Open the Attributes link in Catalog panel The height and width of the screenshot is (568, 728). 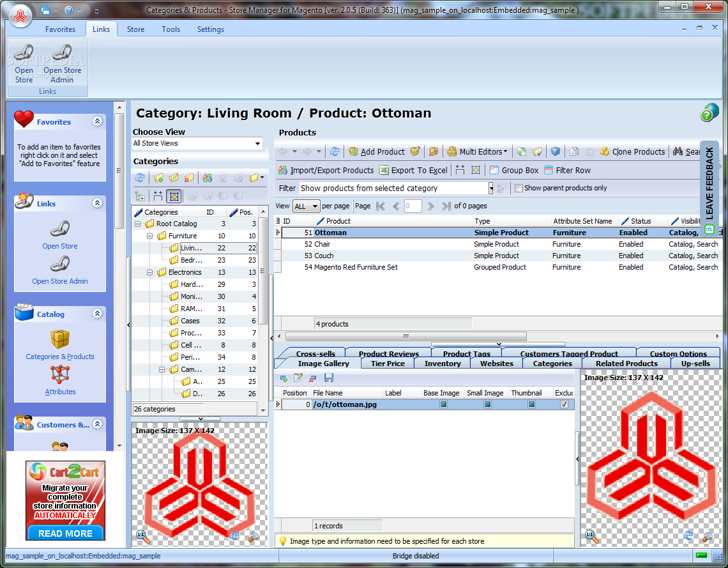[x=60, y=392]
